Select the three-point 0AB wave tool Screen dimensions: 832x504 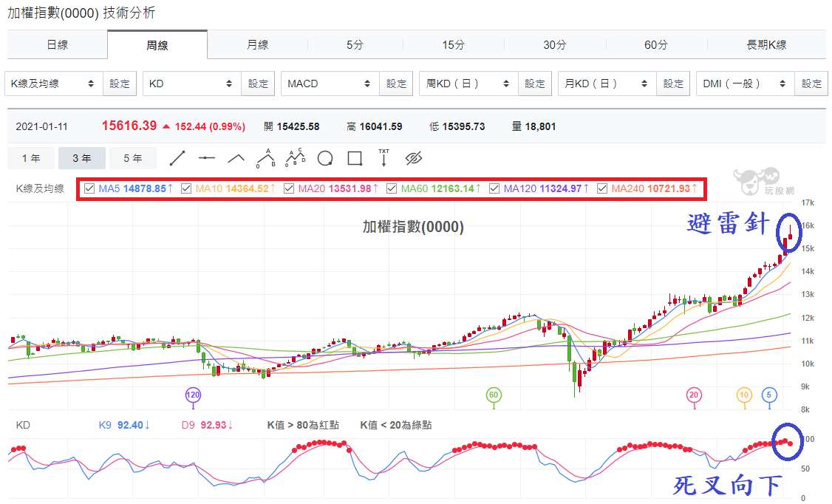tap(266, 158)
